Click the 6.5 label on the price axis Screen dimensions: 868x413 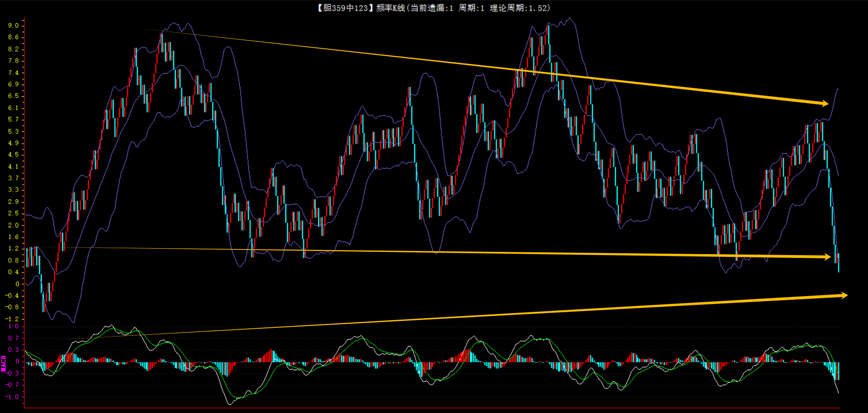13,96
